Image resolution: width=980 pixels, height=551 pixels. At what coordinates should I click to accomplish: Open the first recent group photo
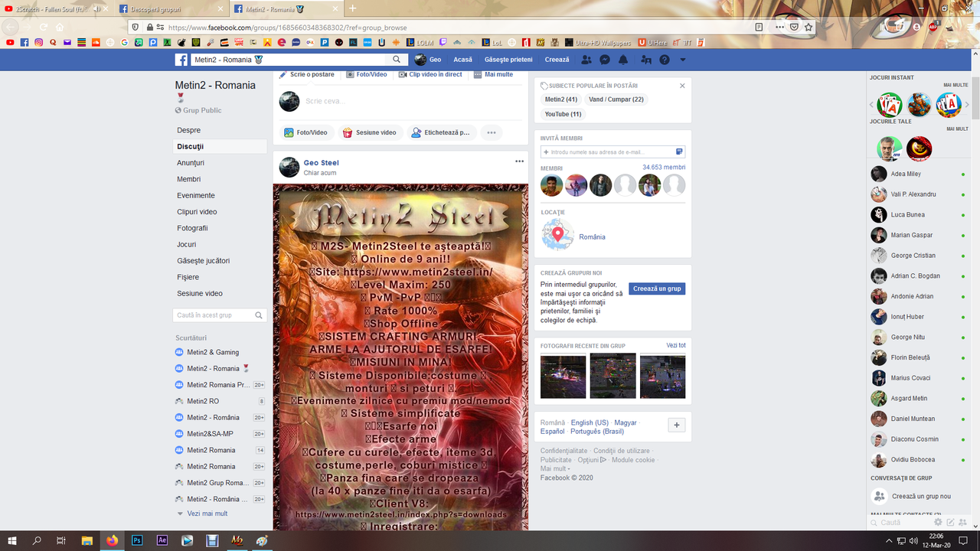pyautogui.click(x=563, y=376)
